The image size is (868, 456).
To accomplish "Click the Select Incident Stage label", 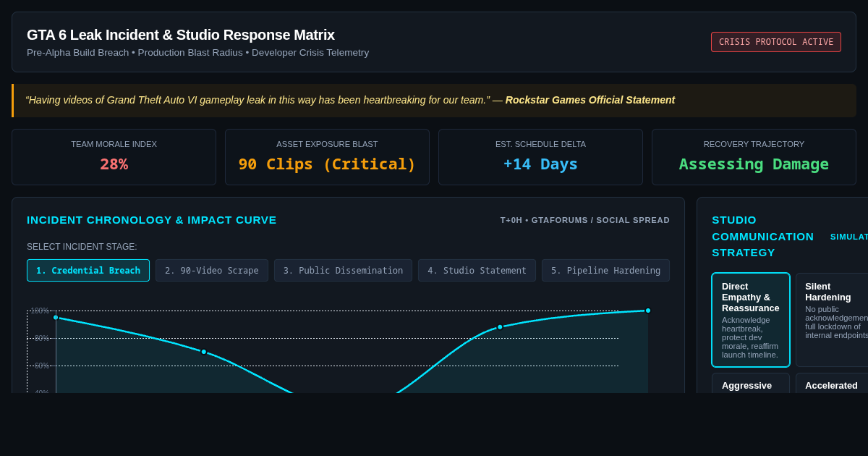I will tap(82, 247).
